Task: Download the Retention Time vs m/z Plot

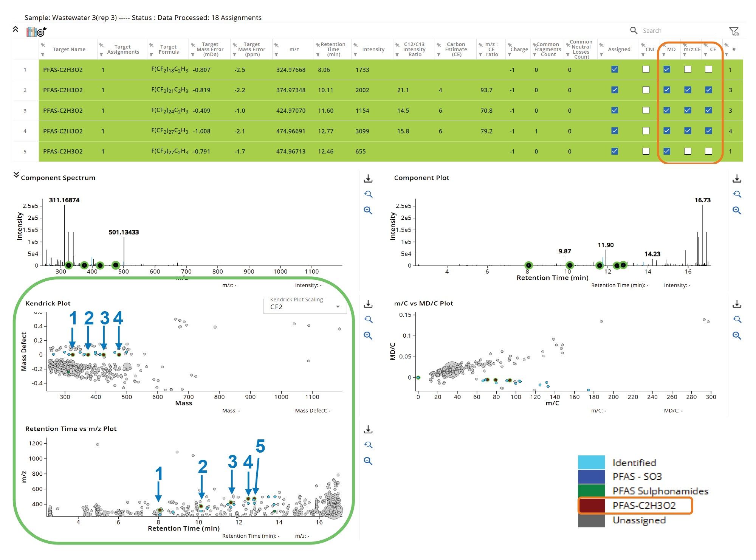Action: [x=368, y=429]
